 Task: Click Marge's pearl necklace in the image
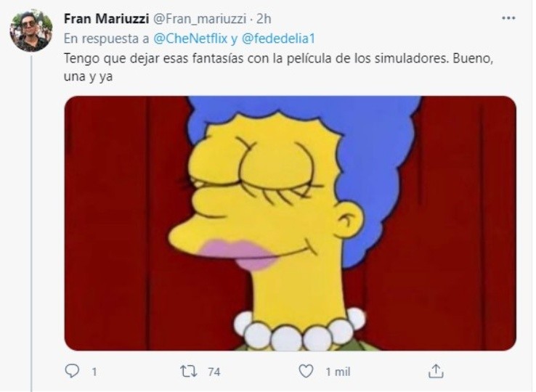pyautogui.click(x=299, y=330)
